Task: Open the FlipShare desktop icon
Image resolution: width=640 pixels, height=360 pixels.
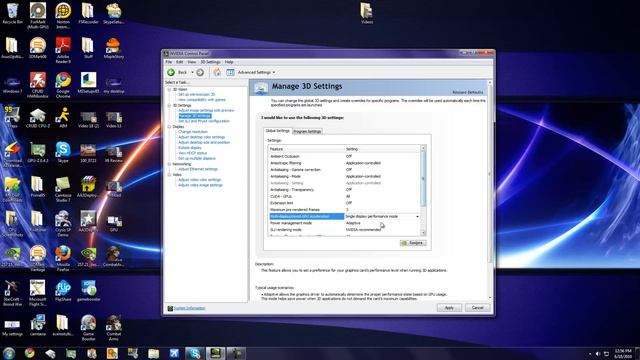Action: click(63, 291)
